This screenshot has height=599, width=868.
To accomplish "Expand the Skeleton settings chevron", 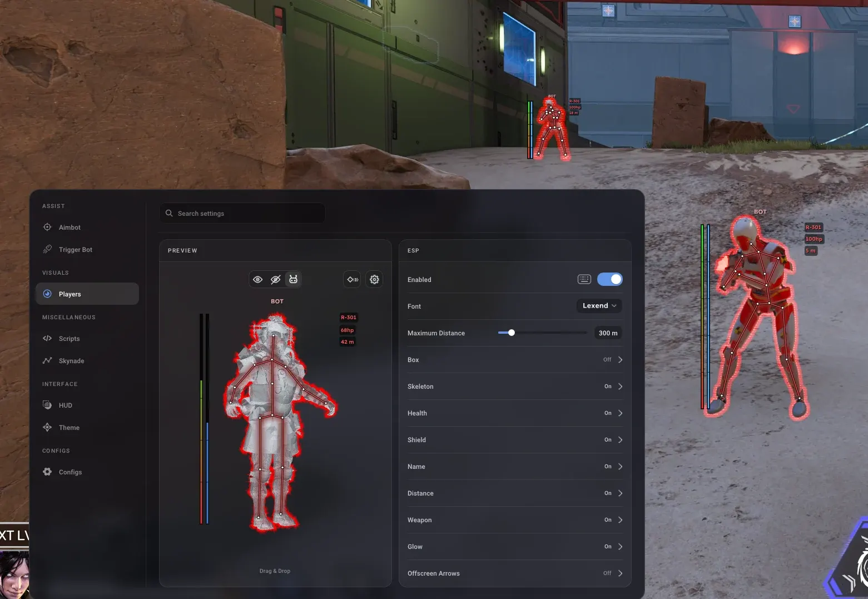I will click(620, 387).
